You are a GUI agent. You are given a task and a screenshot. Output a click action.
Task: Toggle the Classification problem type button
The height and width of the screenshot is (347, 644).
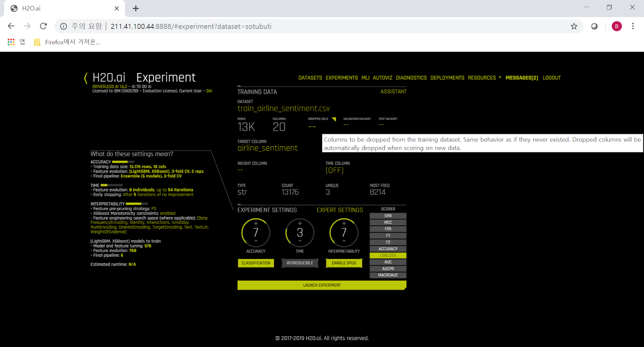pyautogui.click(x=256, y=263)
